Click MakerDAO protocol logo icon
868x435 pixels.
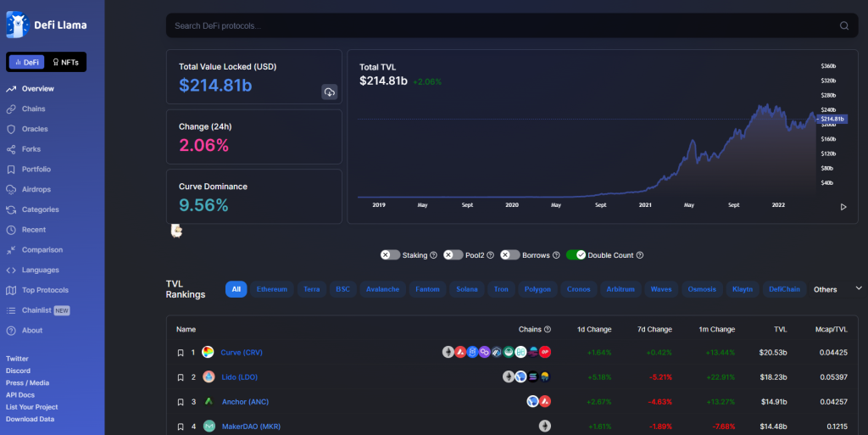click(209, 427)
